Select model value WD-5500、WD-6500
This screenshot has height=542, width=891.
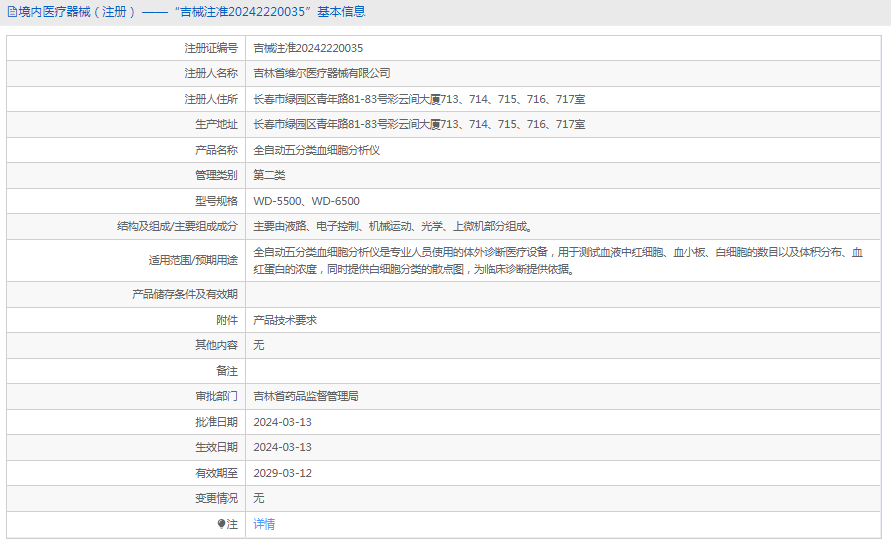pyautogui.click(x=306, y=201)
